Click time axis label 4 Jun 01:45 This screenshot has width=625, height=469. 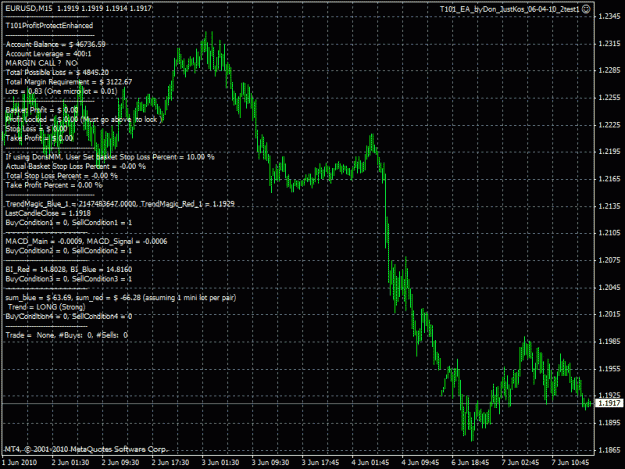click(370, 463)
